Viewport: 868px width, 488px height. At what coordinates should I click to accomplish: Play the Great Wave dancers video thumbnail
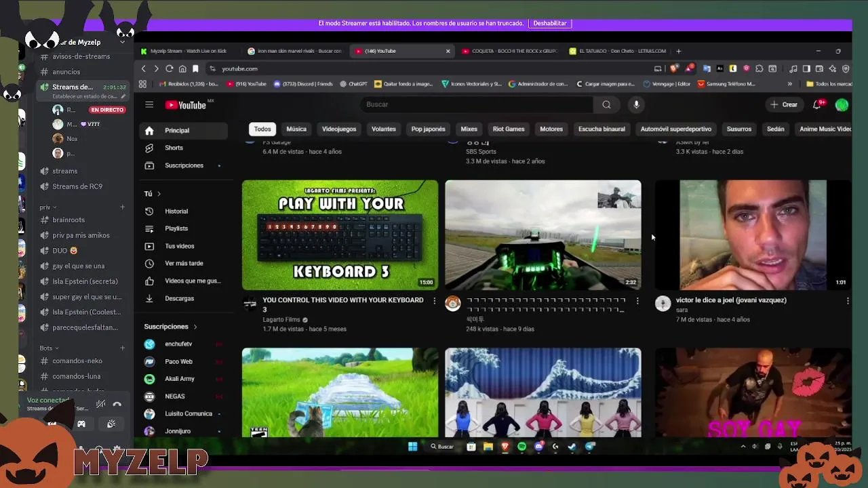[543, 392]
